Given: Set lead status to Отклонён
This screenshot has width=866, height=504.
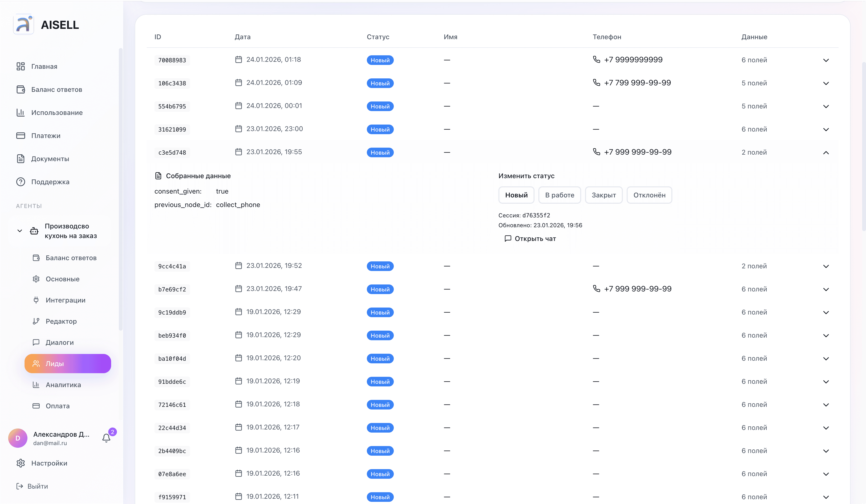Looking at the screenshot, I should [649, 195].
